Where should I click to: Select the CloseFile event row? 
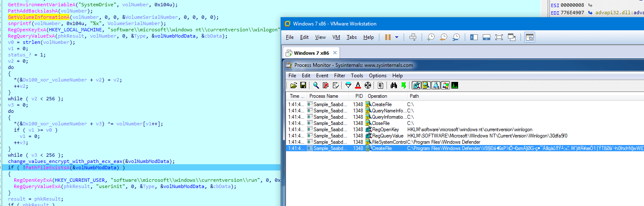click(x=465, y=123)
